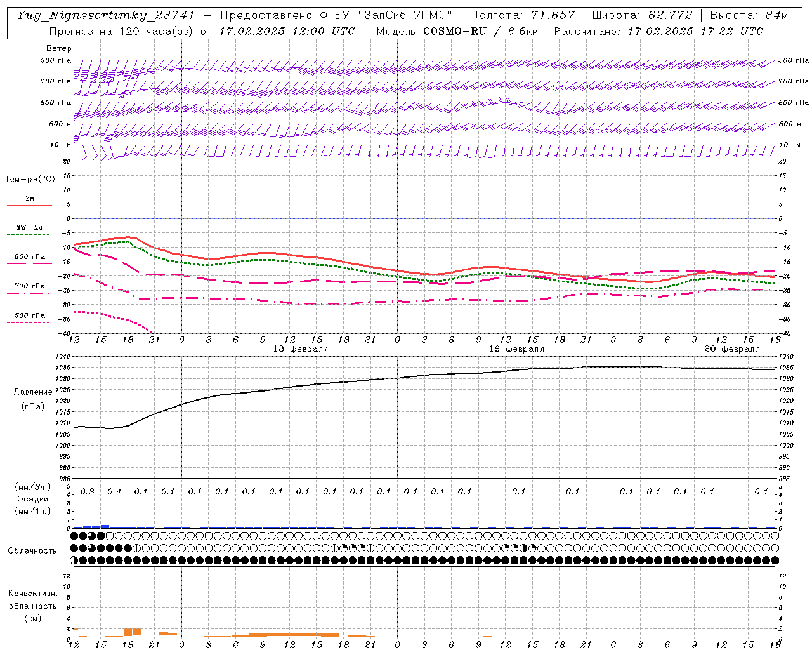Click the station title Yug_Nignesortimky_23741
812x650 pixels.
point(107,15)
